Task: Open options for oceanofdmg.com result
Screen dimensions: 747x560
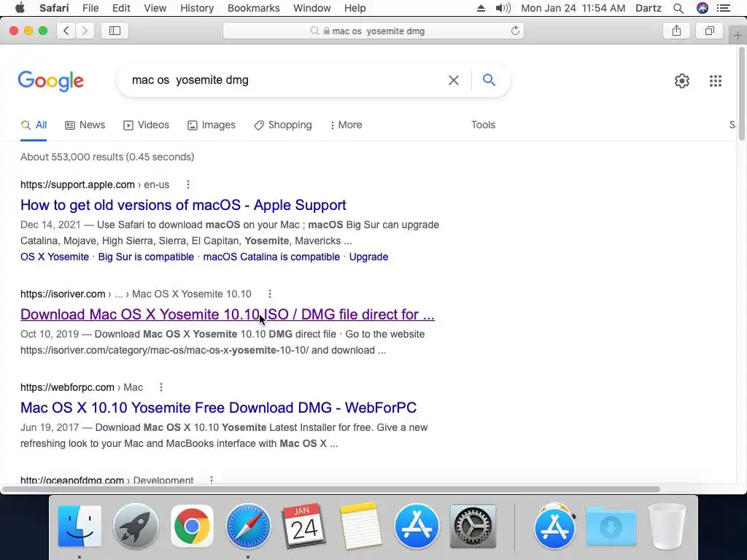Action: 212,480
